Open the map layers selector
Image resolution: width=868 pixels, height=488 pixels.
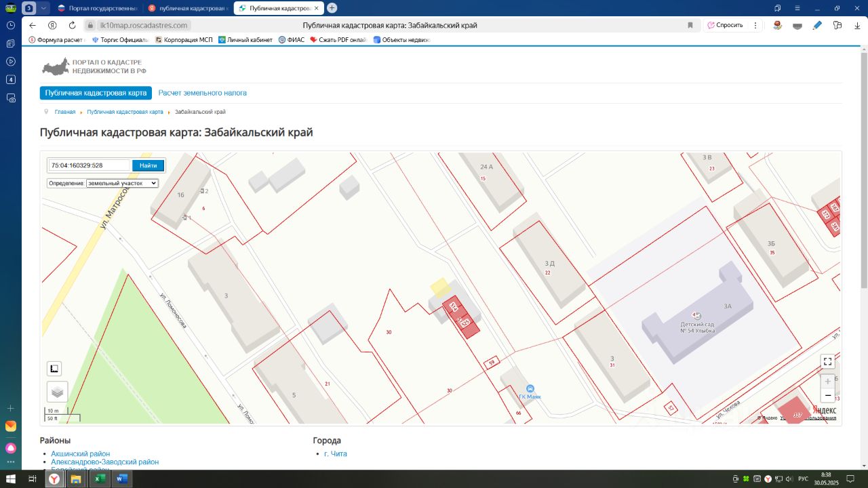(x=57, y=392)
